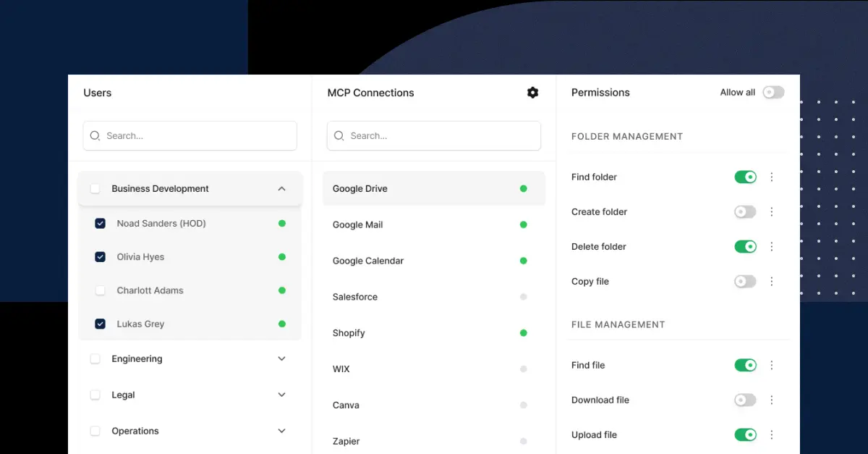Viewport: 868px width, 454px height.
Task: Enable the Allow all switch
Action: click(773, 92)
